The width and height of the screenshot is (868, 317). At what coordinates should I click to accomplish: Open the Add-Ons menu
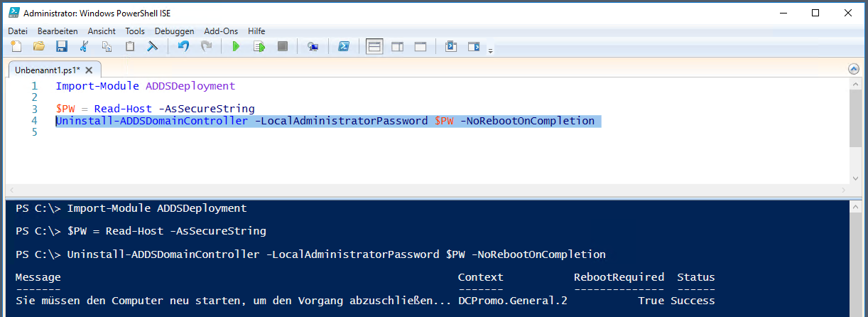pyautogui.click(x=222, y=31)
